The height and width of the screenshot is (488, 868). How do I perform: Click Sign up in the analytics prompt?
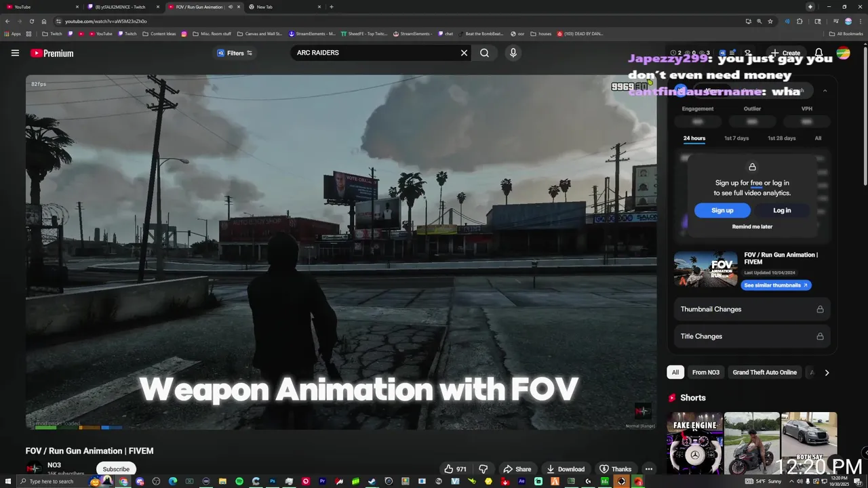pos(722,210)
